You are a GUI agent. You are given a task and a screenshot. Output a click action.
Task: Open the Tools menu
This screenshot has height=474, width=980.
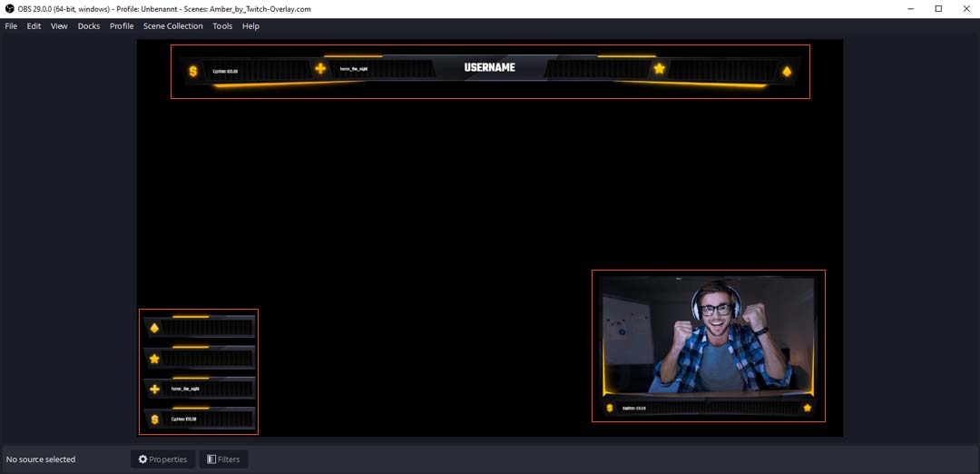click(222, 26)
